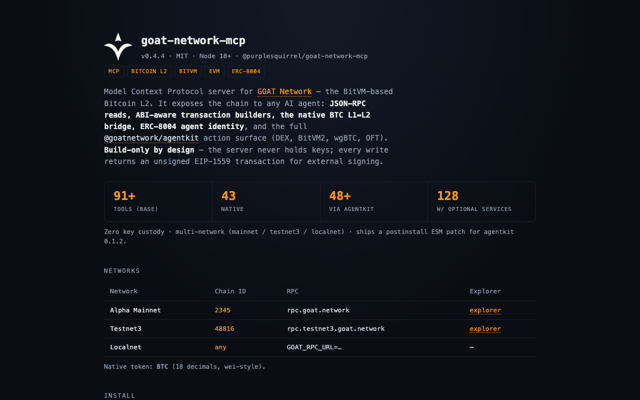This screenshot has width=640, height=400.
Task: Click the Network column header
Action: pyautogui.click(x=123, y=291)
